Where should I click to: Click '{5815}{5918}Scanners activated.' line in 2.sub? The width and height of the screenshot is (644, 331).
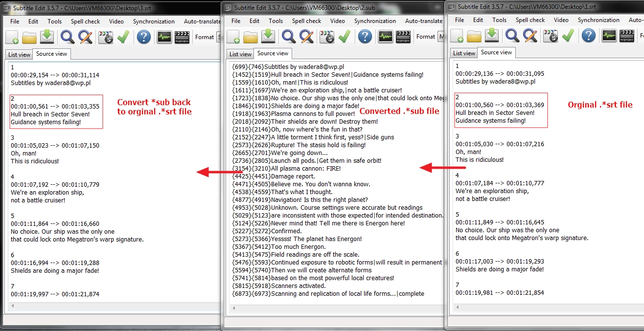pos(278,286)
